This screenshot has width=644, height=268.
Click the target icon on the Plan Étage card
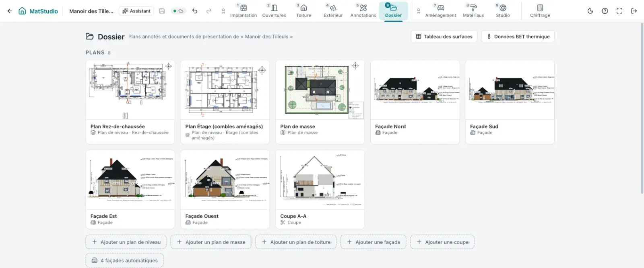click(x=262, y=70)
